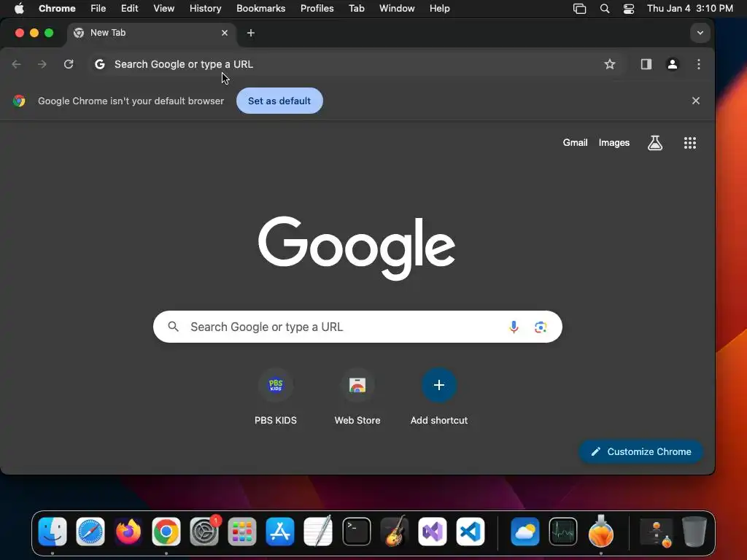The width and height of the screenshot is (747, 560).
Task: Open Visual Studio Code dock icon
Action: point(471,532)
